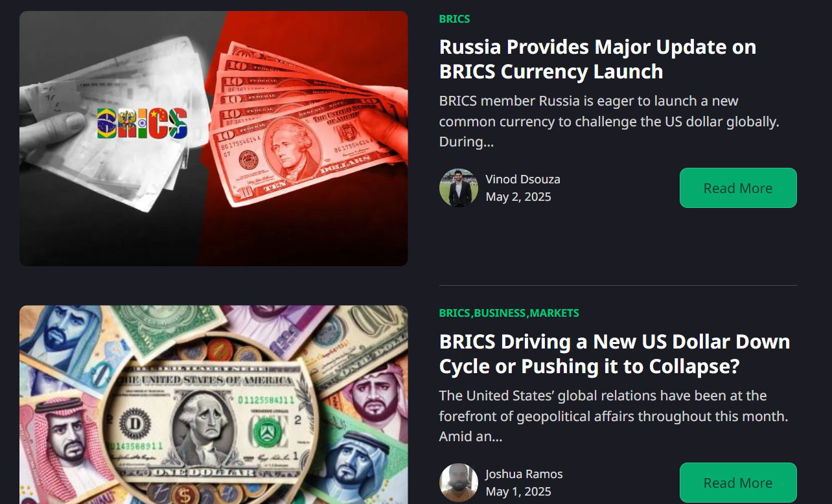Click excerpt starting 'BRICS member Russia is eager'
This screenshot has height=504, width=832.
pyautogui.click(x=609, y=121)
